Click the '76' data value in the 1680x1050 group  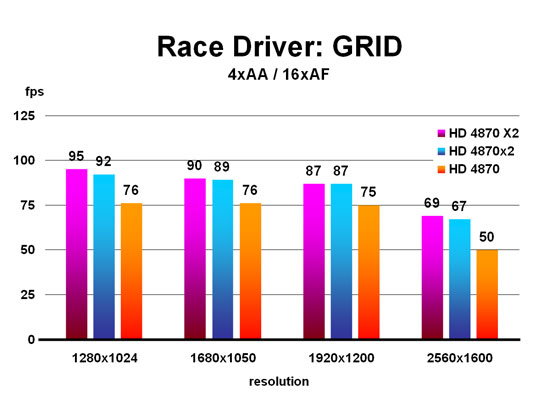(250, 190)
